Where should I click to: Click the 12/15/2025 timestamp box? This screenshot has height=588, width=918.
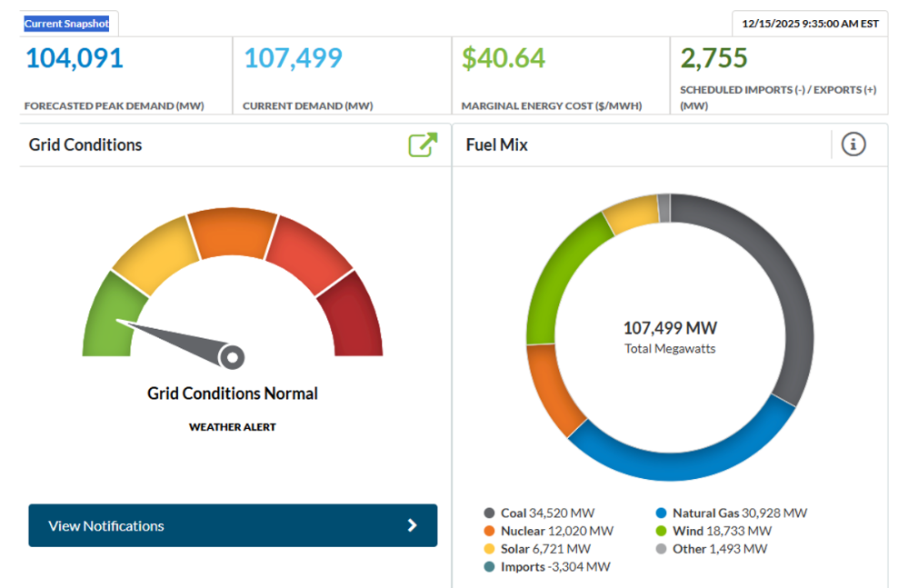(x=810, y=24)
